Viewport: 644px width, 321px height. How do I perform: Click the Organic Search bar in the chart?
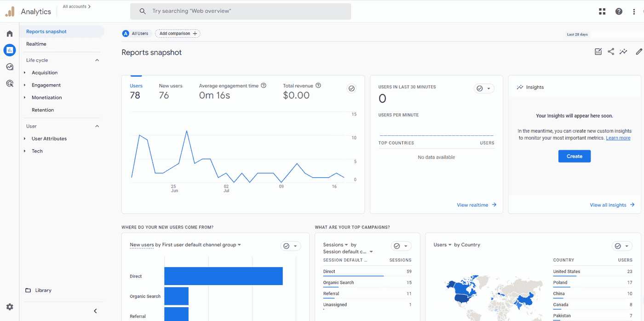point(177,296)
